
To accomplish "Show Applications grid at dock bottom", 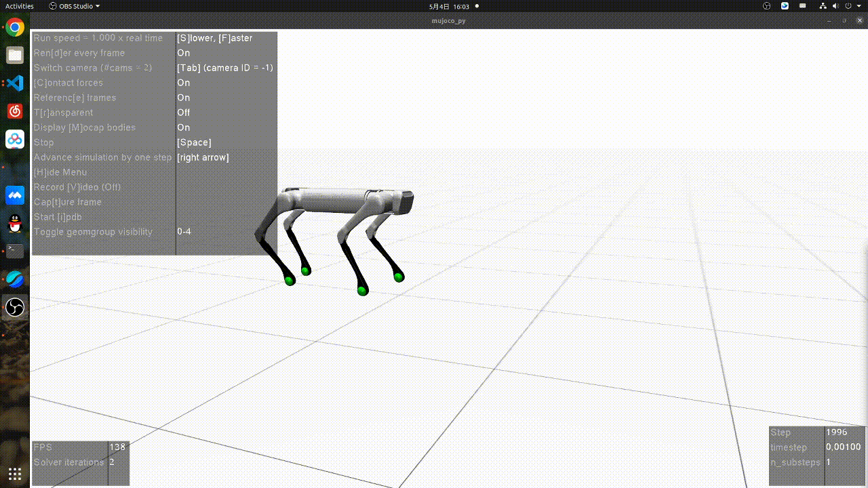I will point(15,474).
